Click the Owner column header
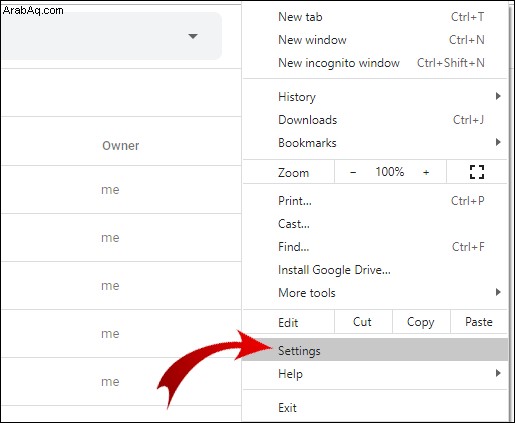515x423 pixels. click(120, 146)
